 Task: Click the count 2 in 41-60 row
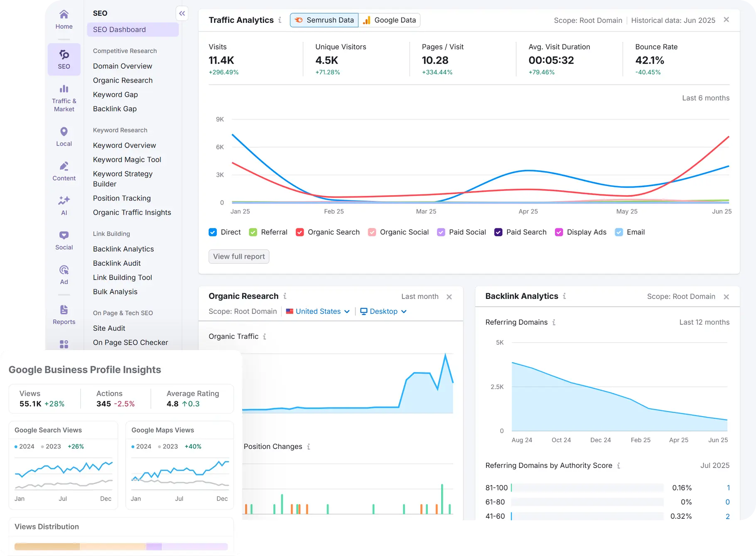728,517
